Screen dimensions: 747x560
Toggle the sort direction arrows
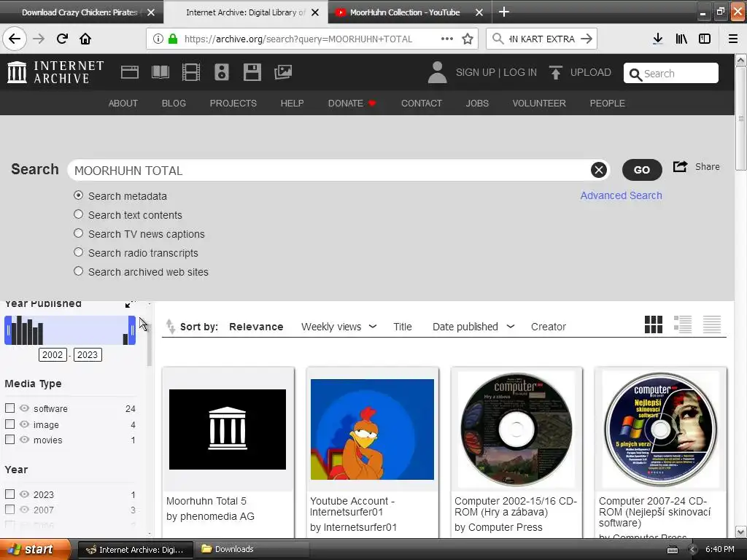click(x=170, y=327)
